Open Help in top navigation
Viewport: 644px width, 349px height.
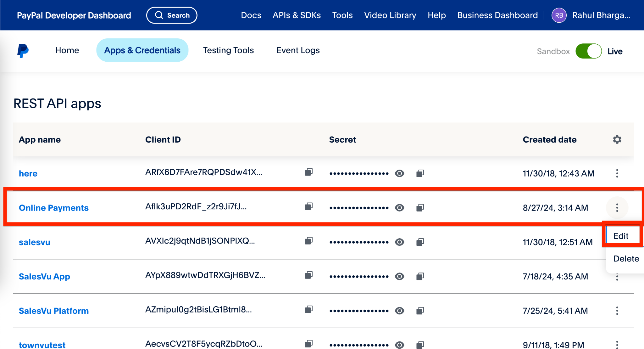pyautogui.click(x=436, y=15)
